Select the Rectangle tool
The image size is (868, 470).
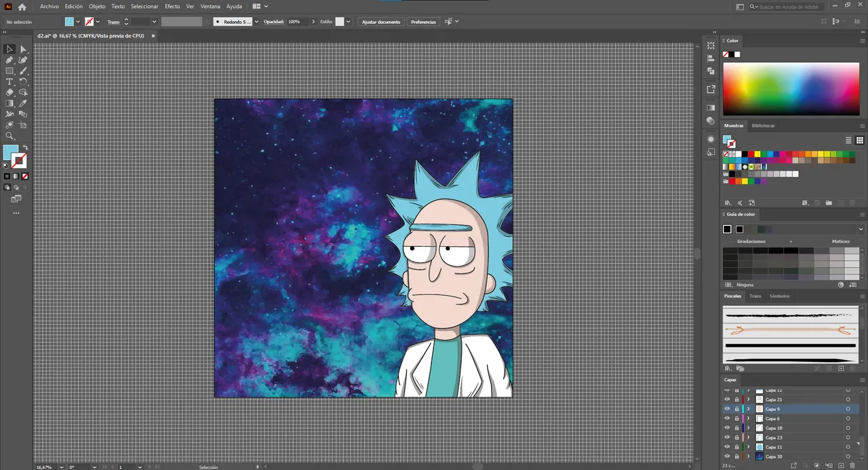tap(9, 71)
